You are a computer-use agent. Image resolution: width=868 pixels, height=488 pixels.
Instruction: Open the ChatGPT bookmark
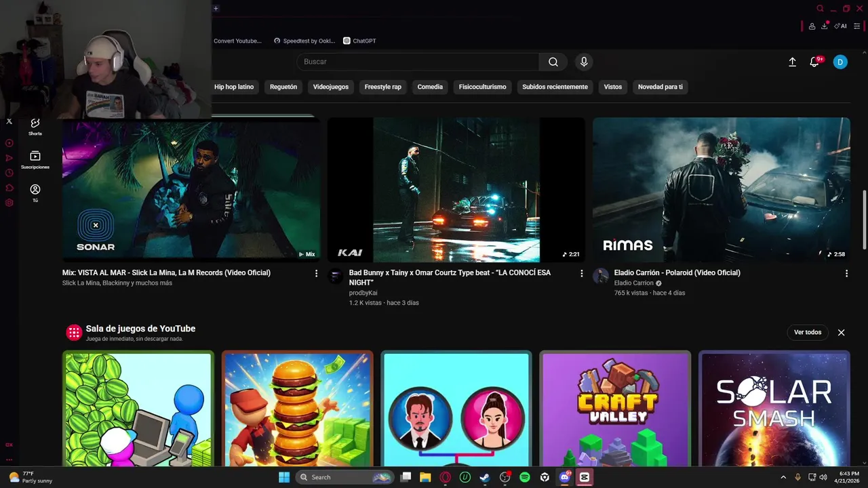coord(359,41)
